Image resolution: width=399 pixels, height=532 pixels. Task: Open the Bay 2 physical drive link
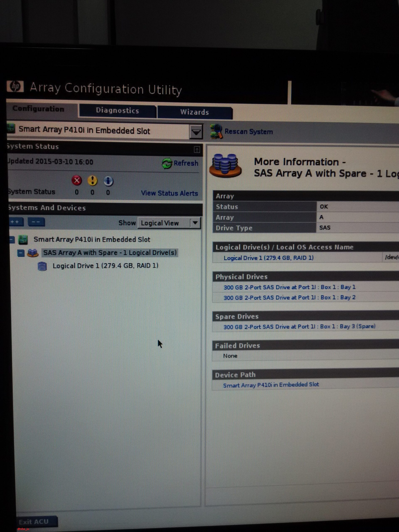coord(289,298)
